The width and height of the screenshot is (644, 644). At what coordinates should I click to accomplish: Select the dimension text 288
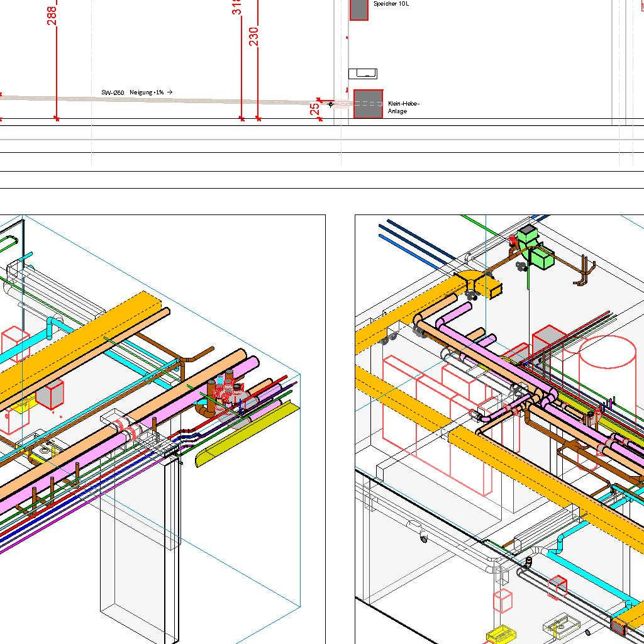[52, 16]
